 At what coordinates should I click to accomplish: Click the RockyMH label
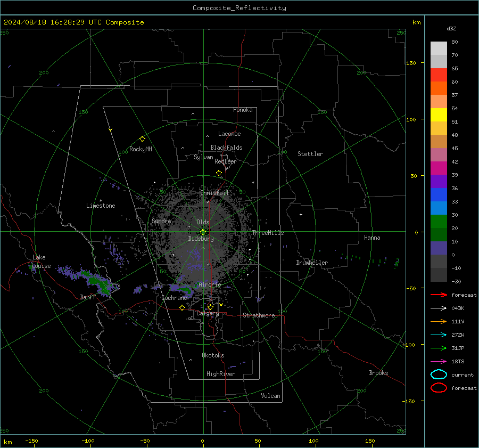click(141, 149)
